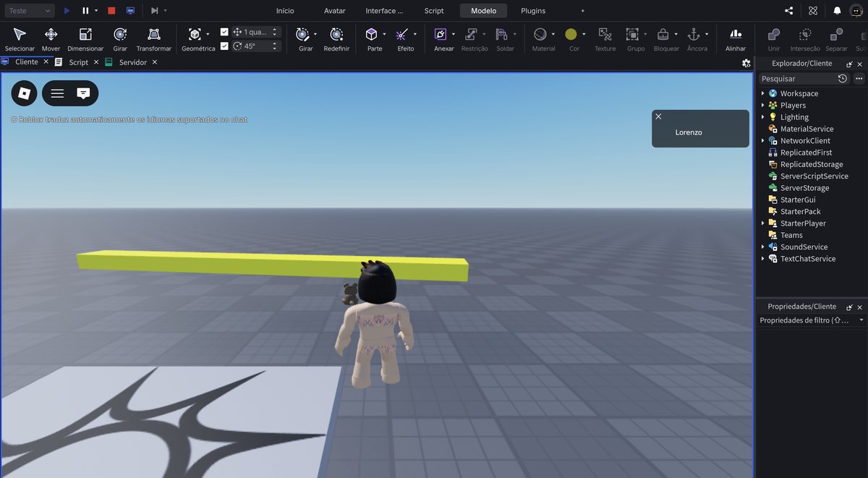Open the Cor color dropdown arrow

(x=583, y=34)
